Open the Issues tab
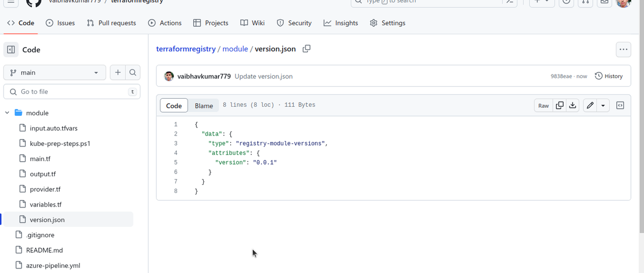 (60, 23)
